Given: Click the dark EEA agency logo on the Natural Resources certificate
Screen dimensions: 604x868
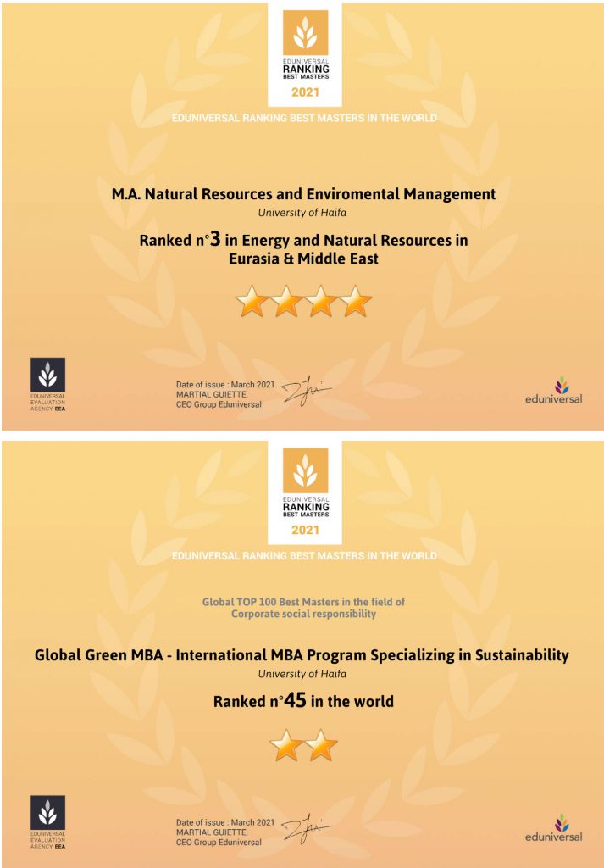Looking at the screenshot, I should click(47, 375).
